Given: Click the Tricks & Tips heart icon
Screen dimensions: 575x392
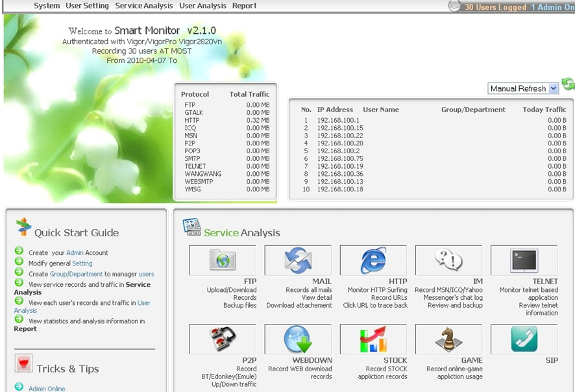Looking at the screenshot, I should 24,363.
